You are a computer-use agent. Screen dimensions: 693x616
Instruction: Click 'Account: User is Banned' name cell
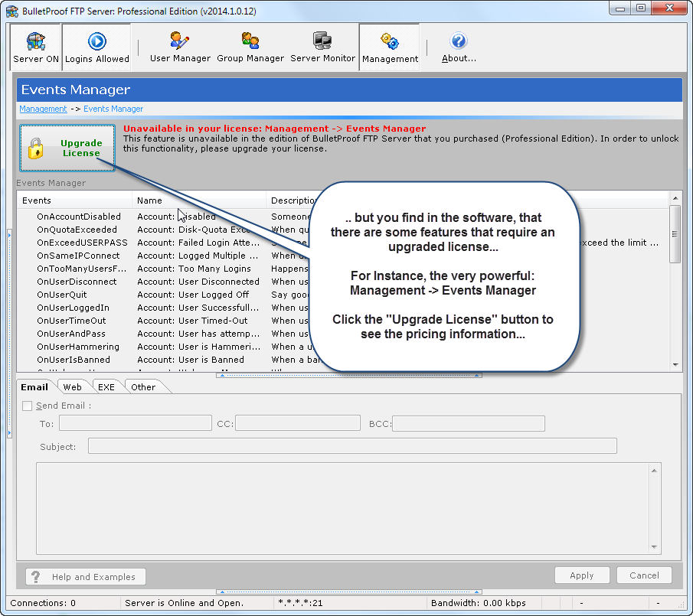point(191,360)
